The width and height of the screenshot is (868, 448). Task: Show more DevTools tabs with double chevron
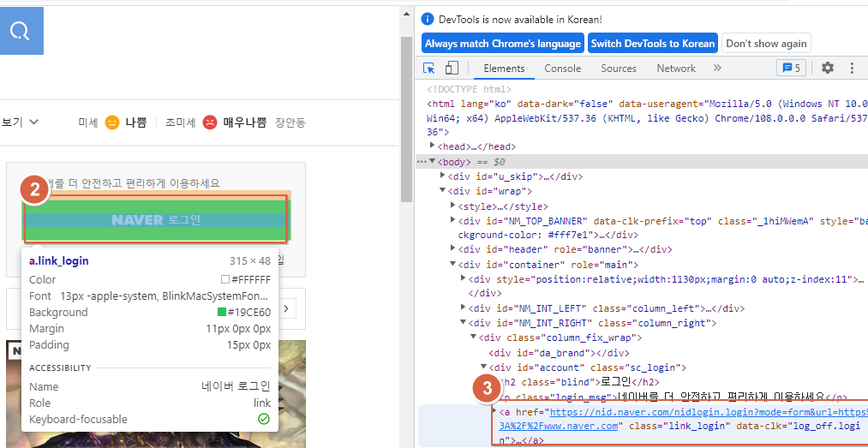pos(717,68)
